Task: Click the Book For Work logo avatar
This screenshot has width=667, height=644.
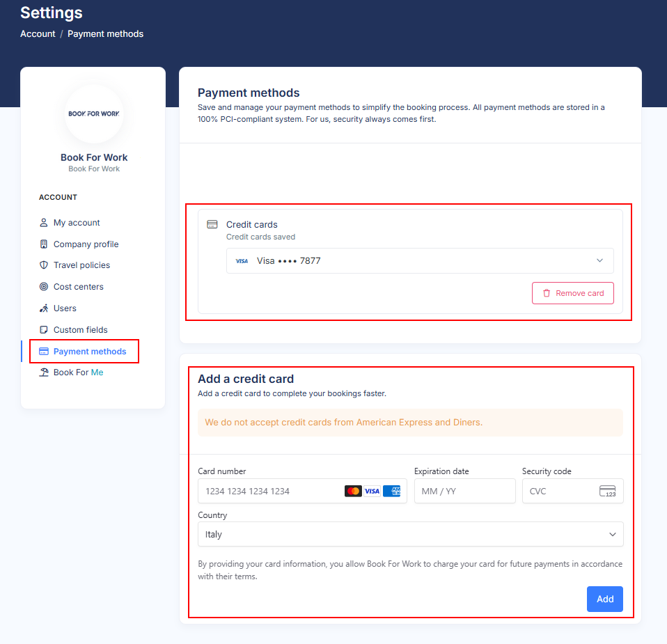Action: (94, 113)
